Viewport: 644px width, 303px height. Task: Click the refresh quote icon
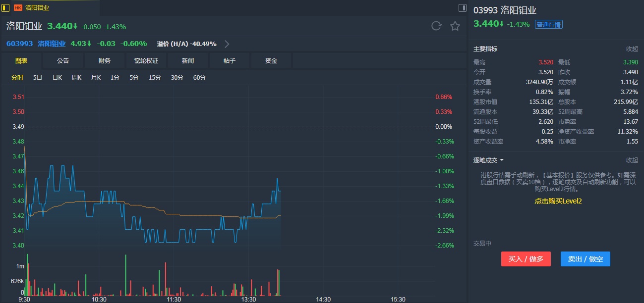tap(436, 26)
